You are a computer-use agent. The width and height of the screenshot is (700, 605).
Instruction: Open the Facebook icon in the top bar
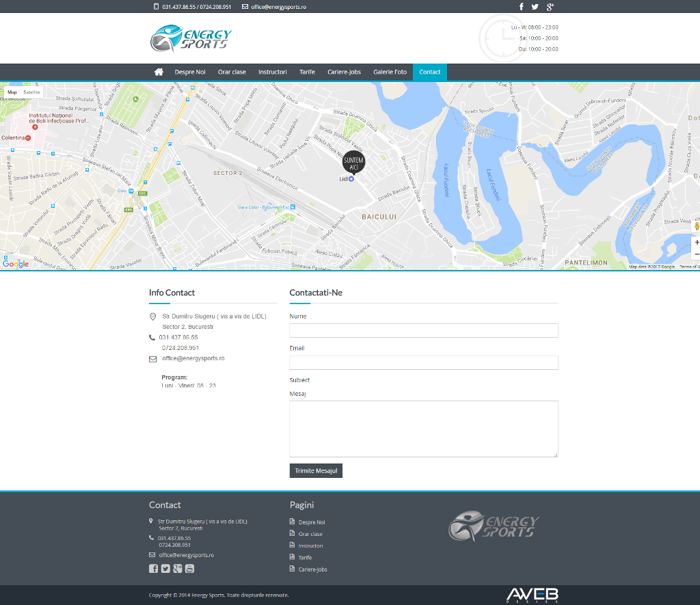[521, 7]
